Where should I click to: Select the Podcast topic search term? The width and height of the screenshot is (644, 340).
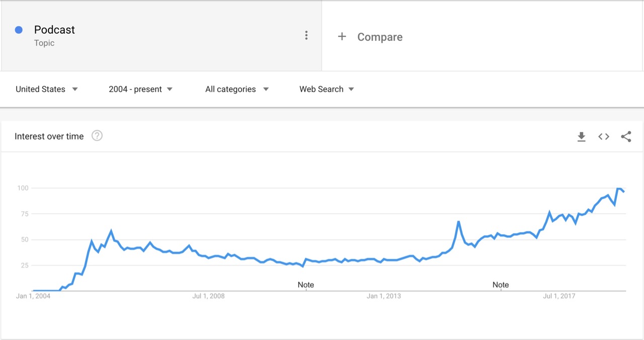(x=54, y=30)
